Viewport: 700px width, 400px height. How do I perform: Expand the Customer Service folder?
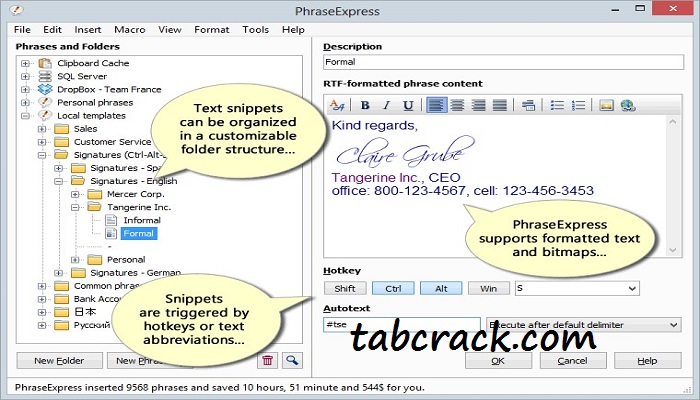point(42,142)
